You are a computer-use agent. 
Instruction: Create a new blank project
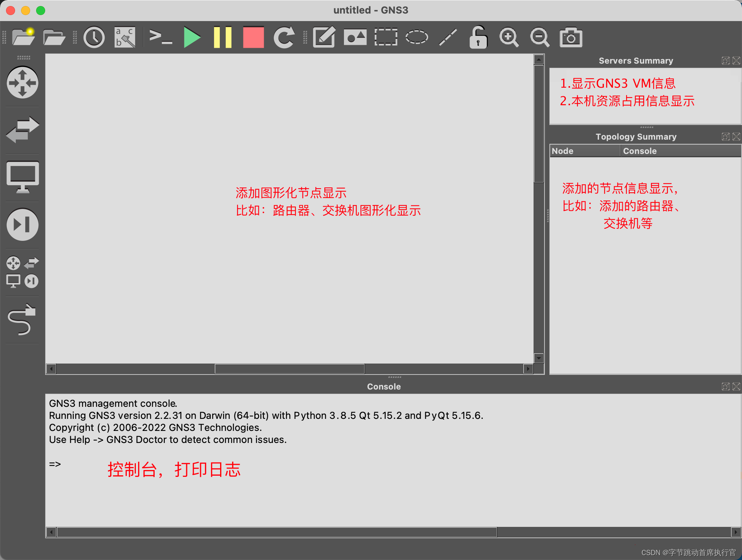[x=23, y=37]
